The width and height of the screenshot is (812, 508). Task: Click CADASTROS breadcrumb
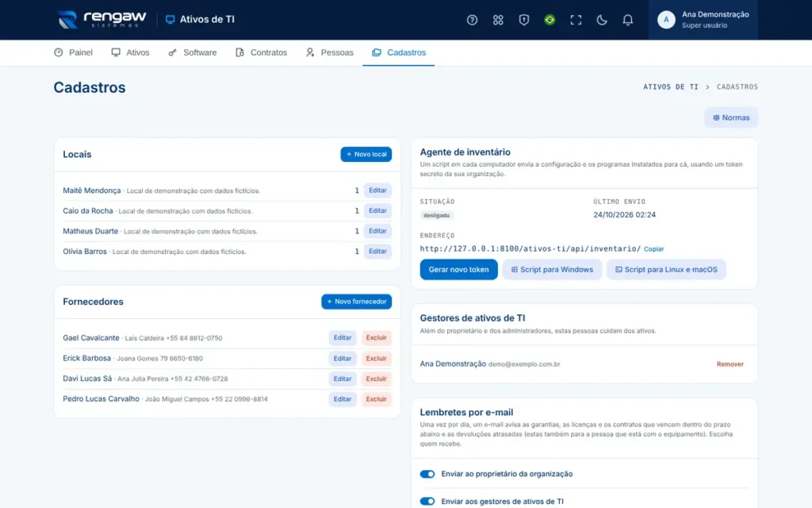click(737, 87)
